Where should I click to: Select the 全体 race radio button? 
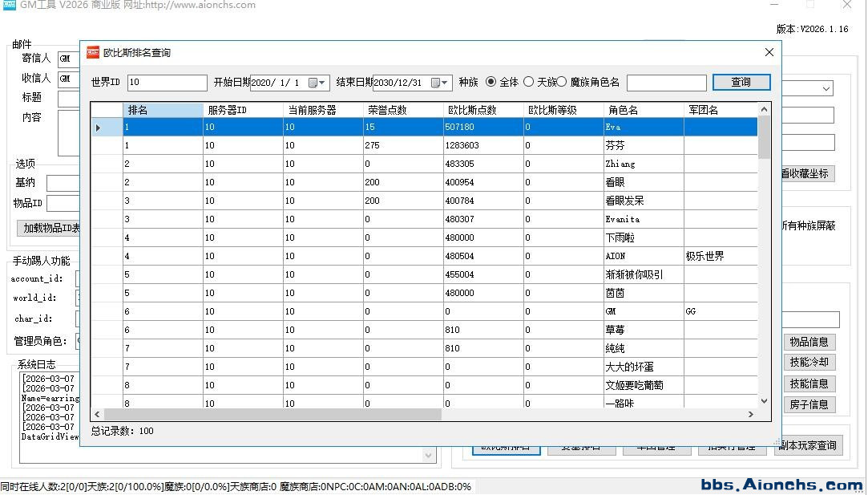491,82
